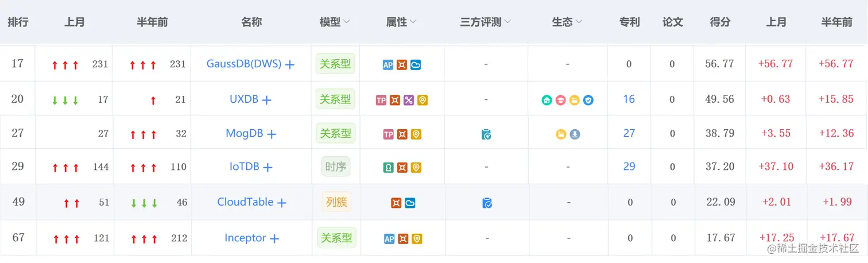868x263 pixels.
Task: Click the purple percent icon in UXDB row
Action: coord(409,100)
